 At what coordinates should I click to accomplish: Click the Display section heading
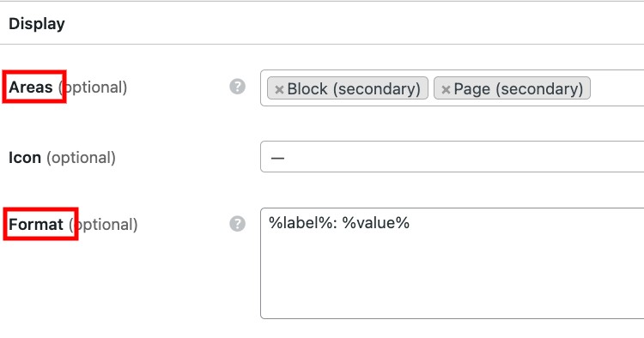point(37,24)
